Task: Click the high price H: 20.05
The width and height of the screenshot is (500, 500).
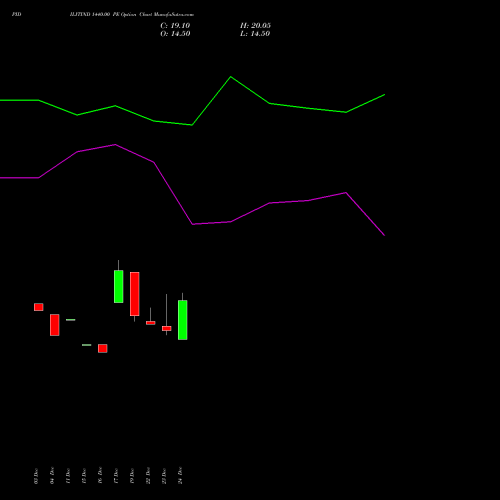Action: (255, 26)
